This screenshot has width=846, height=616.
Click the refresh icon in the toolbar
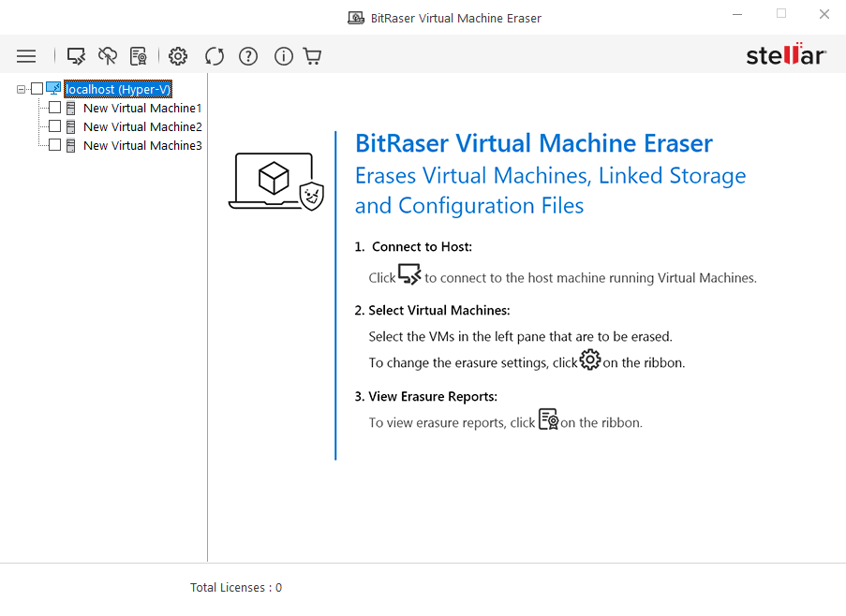click(215, 56)
